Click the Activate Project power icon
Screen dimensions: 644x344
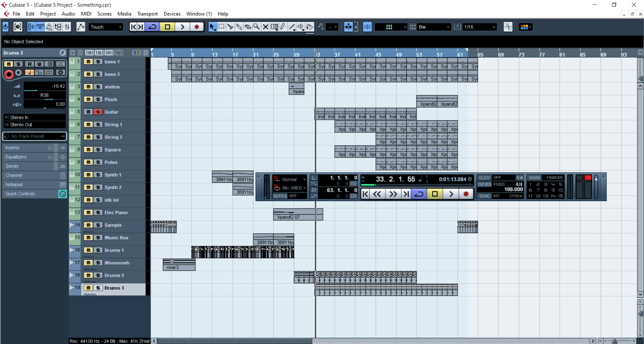click(x=6, y=27)
